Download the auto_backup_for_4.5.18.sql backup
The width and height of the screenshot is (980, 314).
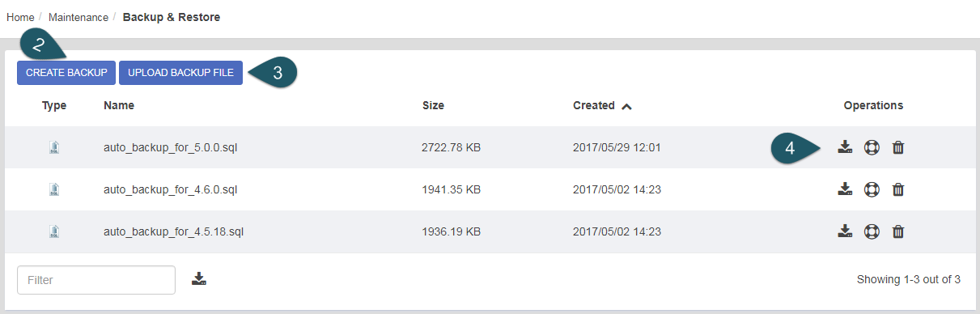coord(845,231)
